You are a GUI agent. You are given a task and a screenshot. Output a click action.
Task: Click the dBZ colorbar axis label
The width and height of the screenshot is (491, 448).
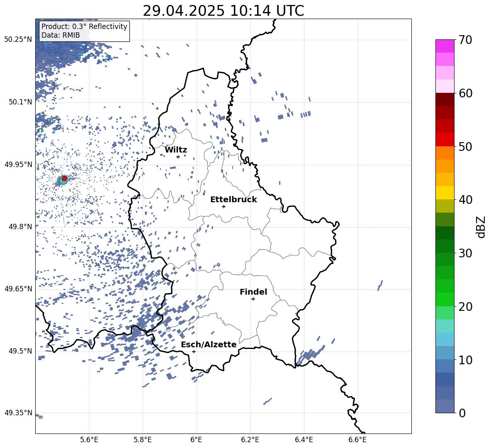pyautogui.click(x=481, y=227)
